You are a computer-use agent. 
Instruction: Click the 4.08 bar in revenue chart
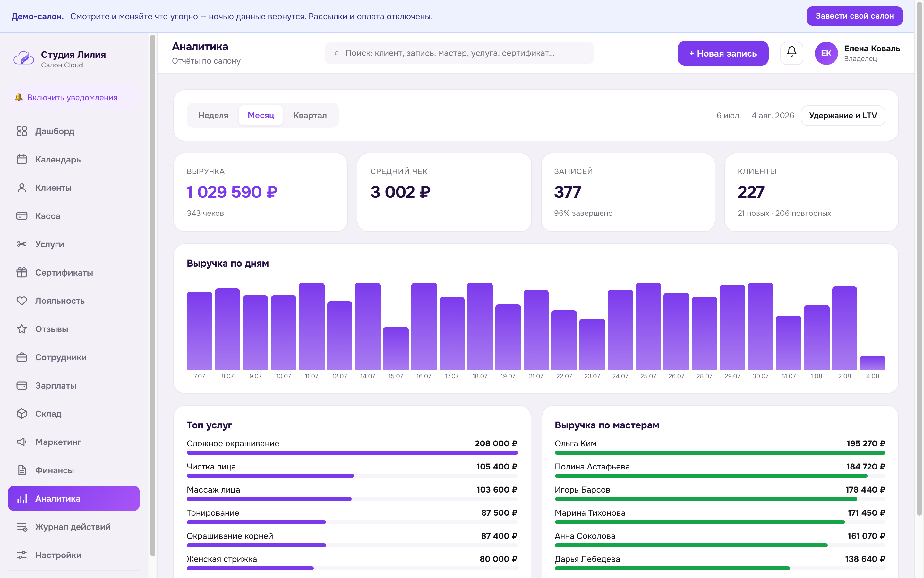click(872, 363)
